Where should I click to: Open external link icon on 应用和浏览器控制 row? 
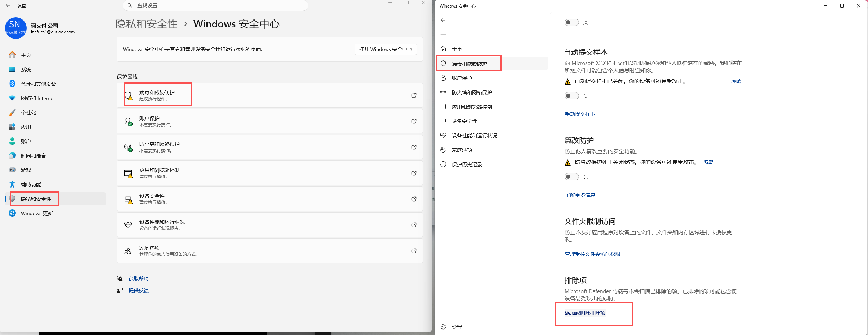[414, 173]
